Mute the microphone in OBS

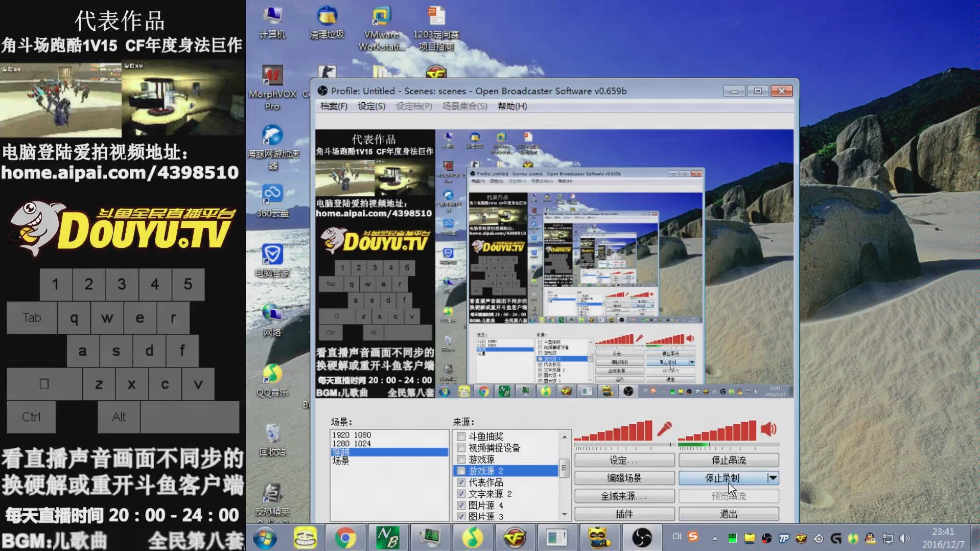tap(664, 428)
